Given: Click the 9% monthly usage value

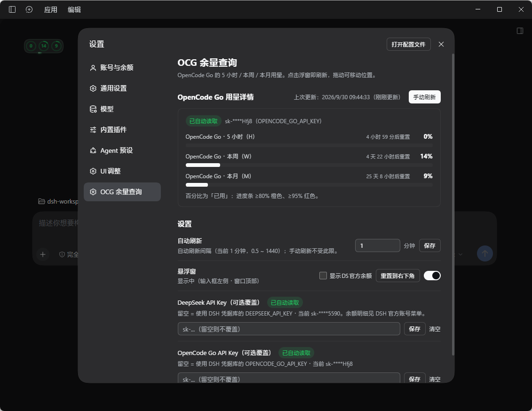Looking at the screenshot, I should pos(428,176).
